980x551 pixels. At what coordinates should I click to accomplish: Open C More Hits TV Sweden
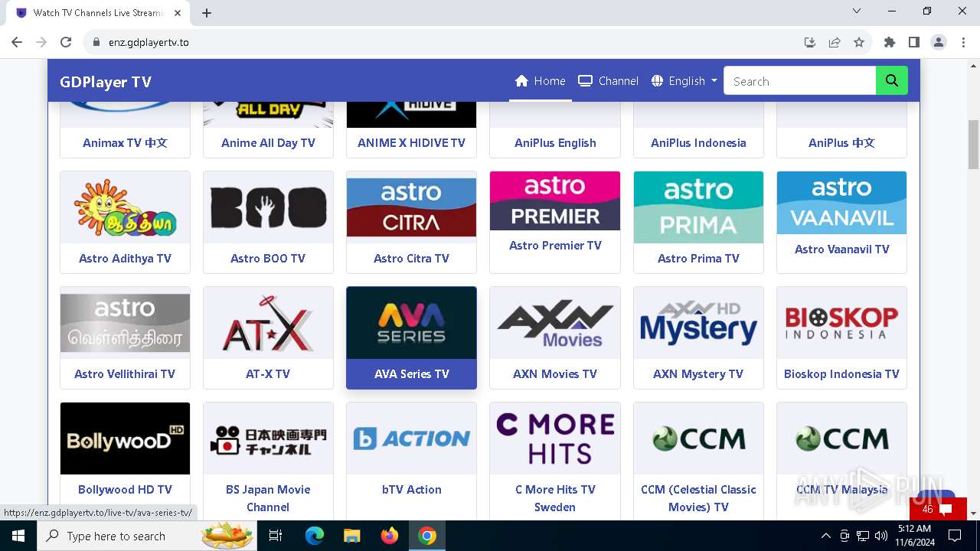555,461
